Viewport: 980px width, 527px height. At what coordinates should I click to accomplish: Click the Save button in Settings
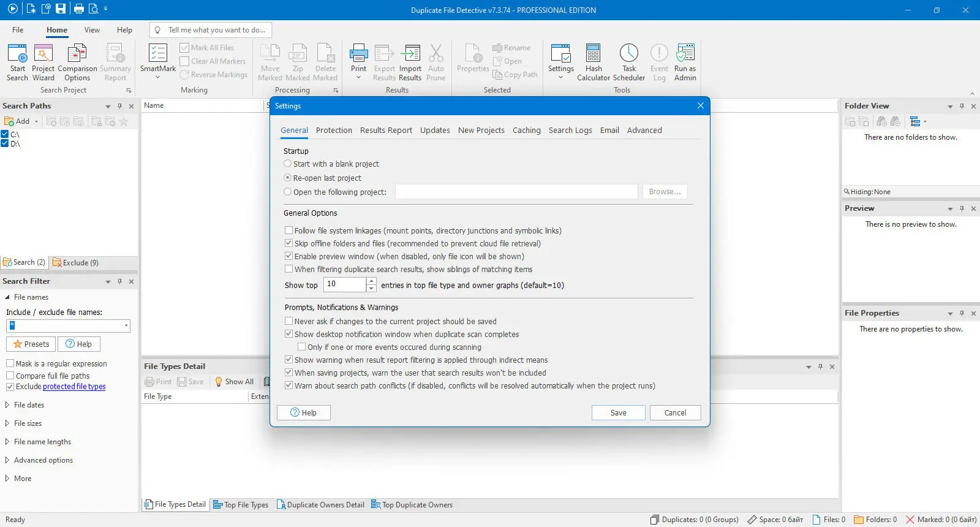618,413
